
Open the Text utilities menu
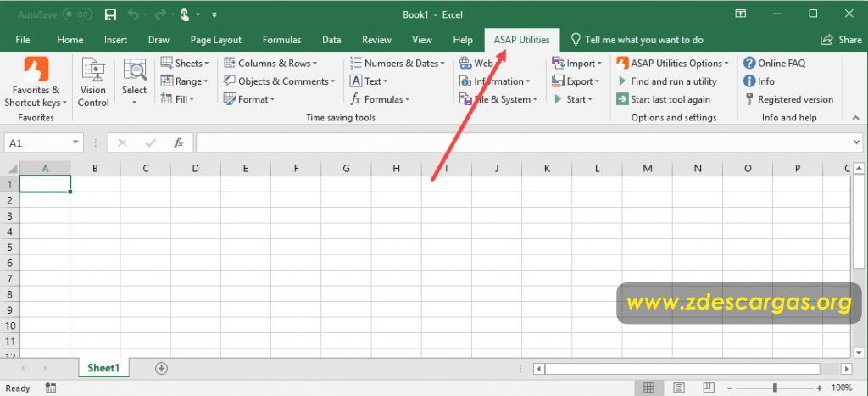(369, 81)
